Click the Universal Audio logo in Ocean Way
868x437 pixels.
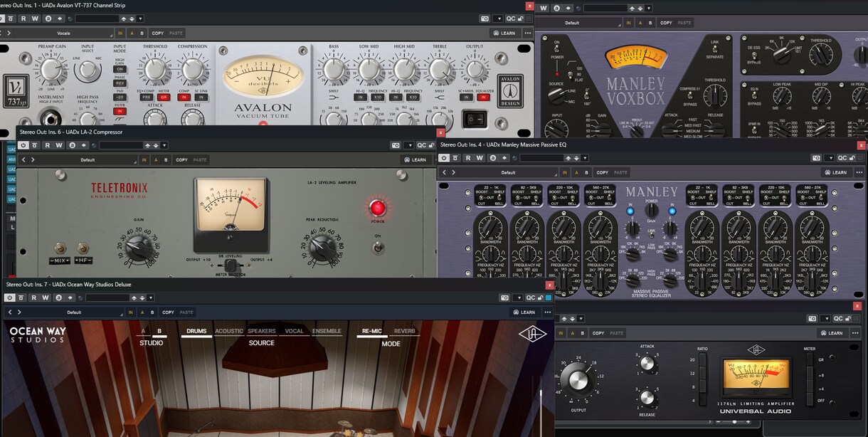[532, 334]
